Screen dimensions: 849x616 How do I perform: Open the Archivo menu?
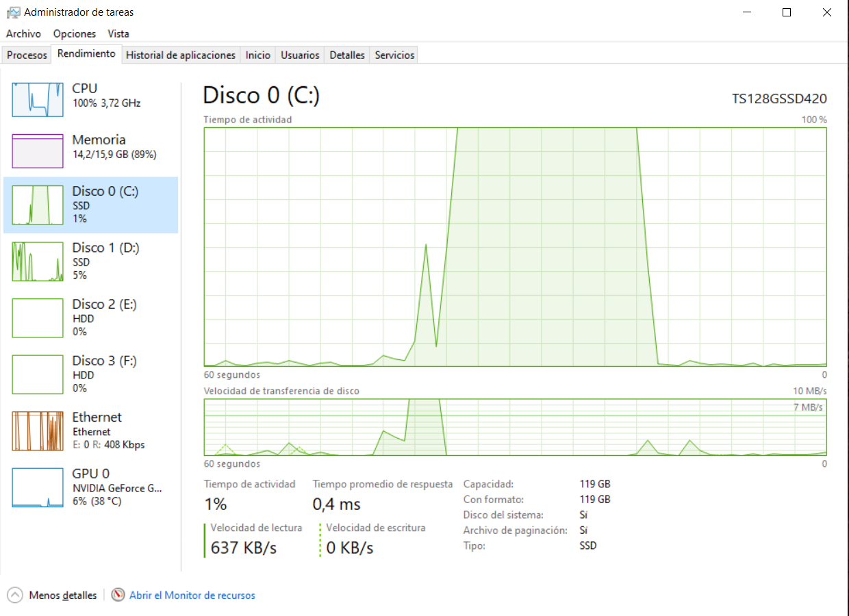click(x=23, y=34)
